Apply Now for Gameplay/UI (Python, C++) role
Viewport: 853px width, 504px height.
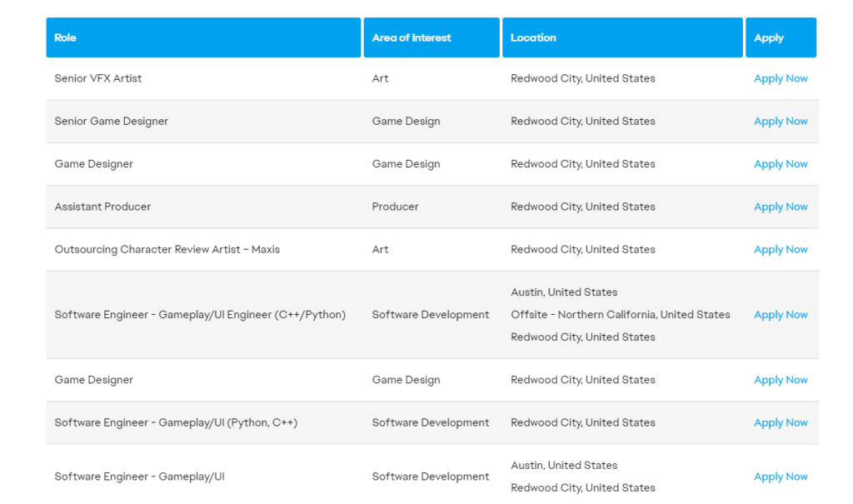click(x=781, y=423)
